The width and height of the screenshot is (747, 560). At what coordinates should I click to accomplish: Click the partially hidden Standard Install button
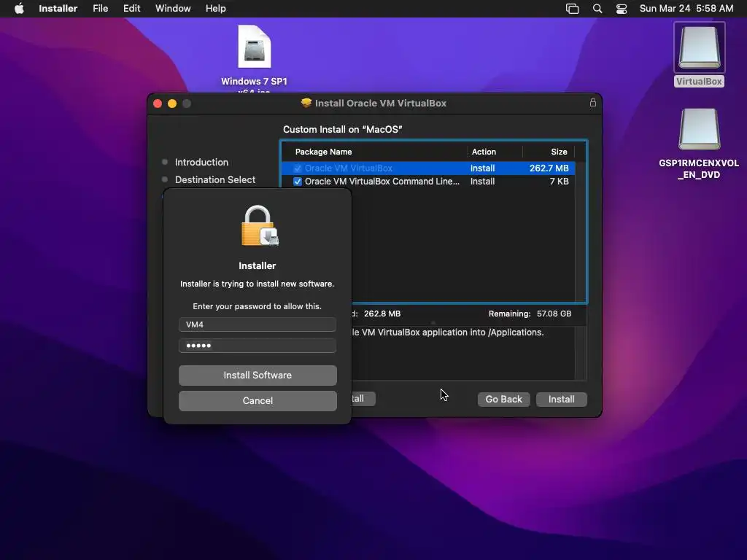point(363,399)
